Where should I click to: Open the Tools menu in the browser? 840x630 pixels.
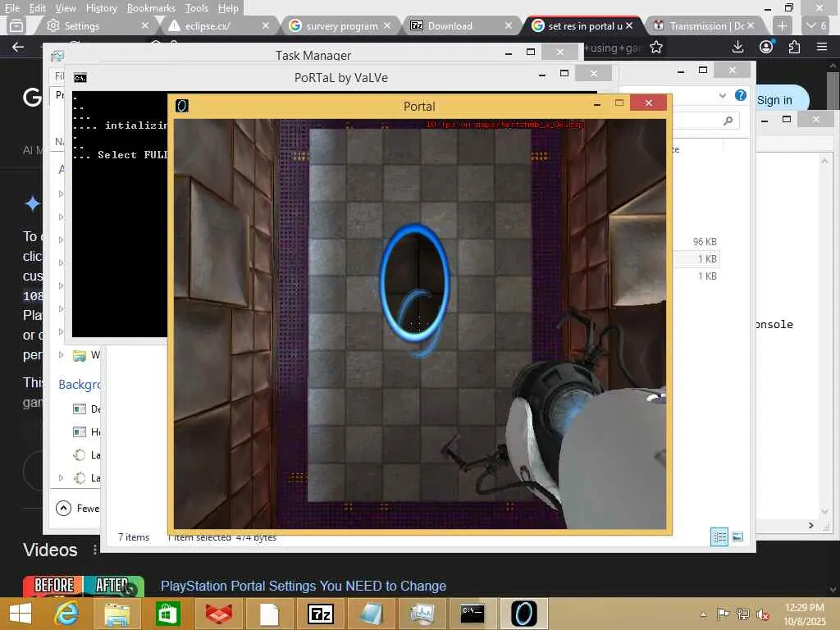tap(196, 8)
